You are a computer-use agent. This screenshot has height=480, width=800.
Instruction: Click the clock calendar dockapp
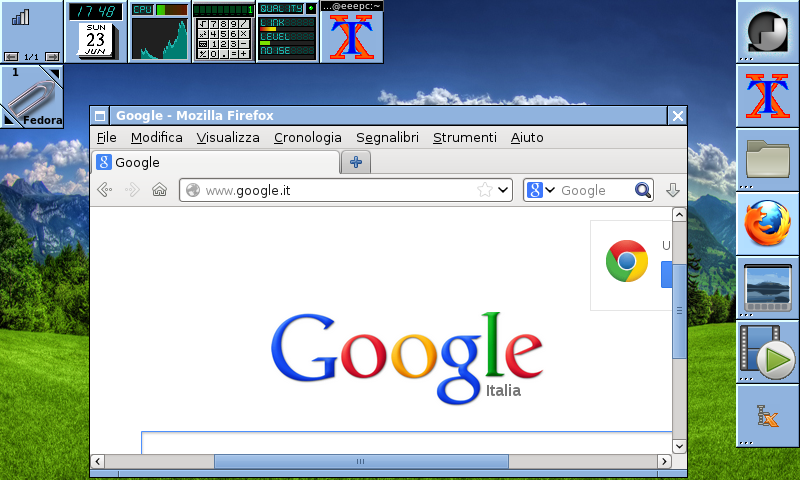[96, 32]
